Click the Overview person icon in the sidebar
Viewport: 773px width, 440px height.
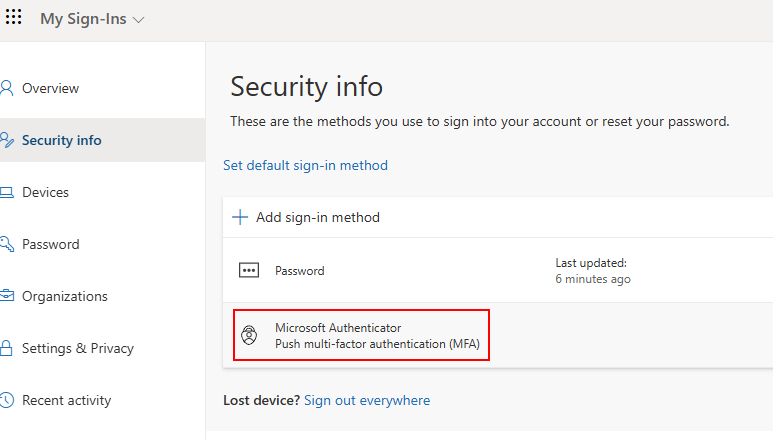[7, 88]
